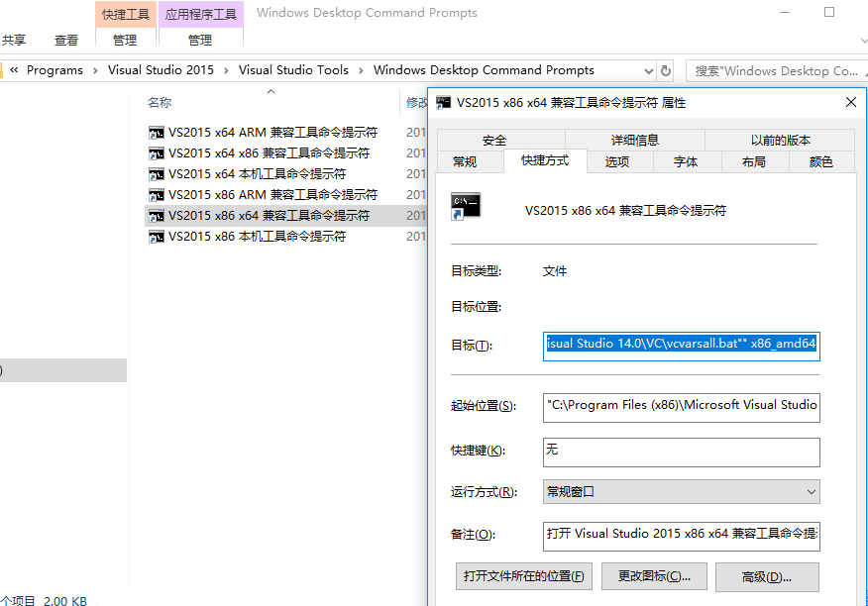
Task: Click inside the 目标 text field
Action: (681, 347)
